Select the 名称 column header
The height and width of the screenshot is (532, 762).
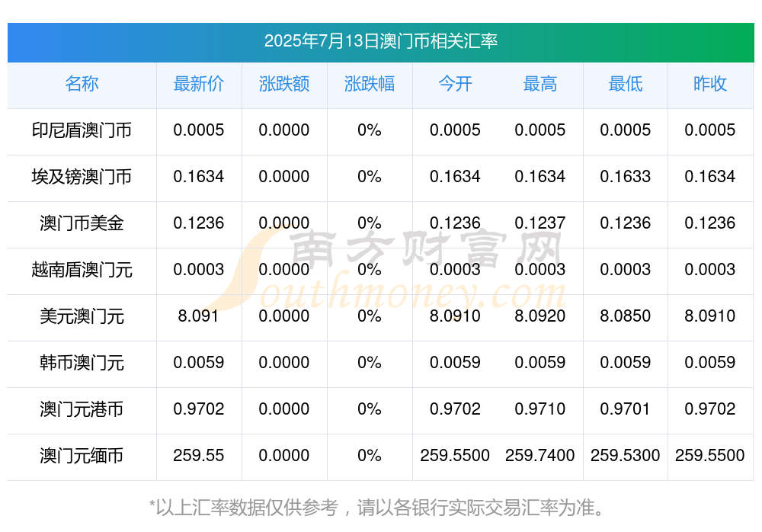coord(82,84)
